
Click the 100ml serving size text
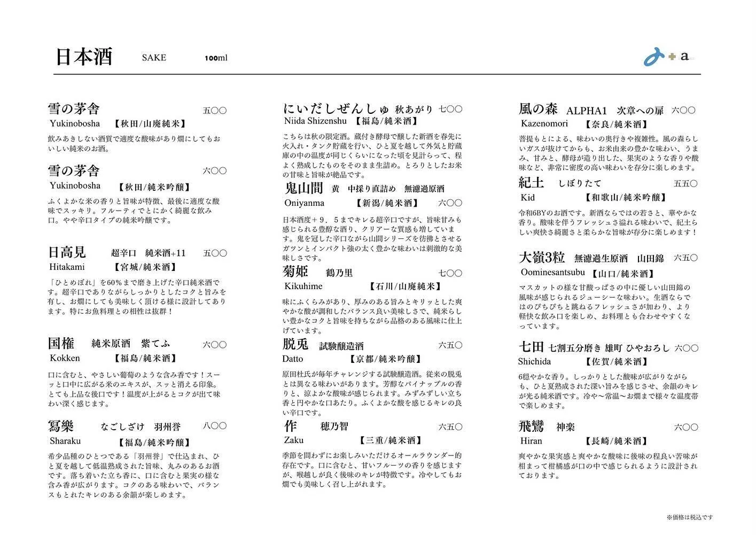pyautogui.click(x=216, y=58)
